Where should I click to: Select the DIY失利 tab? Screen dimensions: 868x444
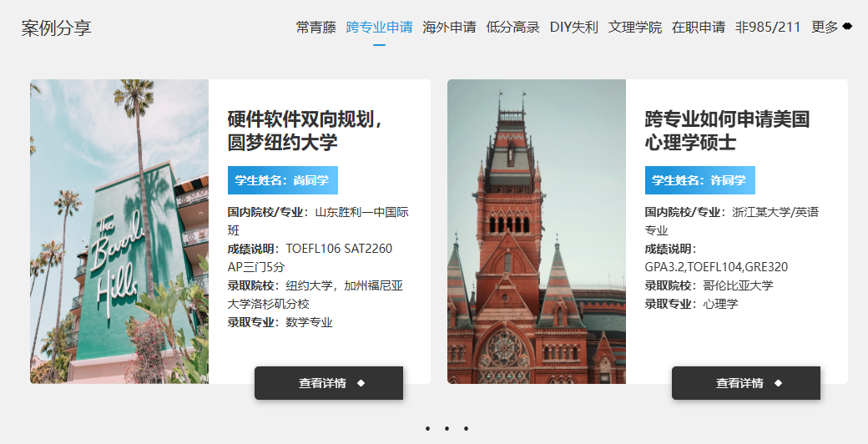tap(573, 27)
